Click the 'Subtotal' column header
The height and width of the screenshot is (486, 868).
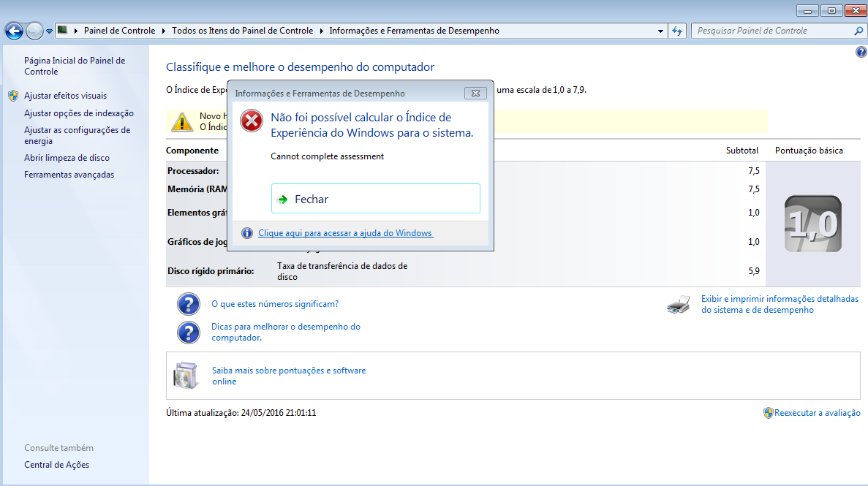pyautogui.click(x=741, y=151)
